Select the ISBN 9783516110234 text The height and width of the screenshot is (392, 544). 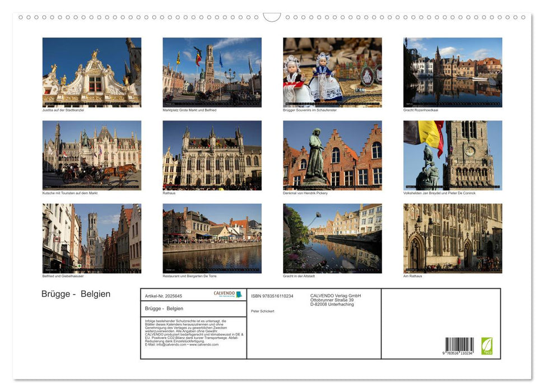tap(271, 296)
